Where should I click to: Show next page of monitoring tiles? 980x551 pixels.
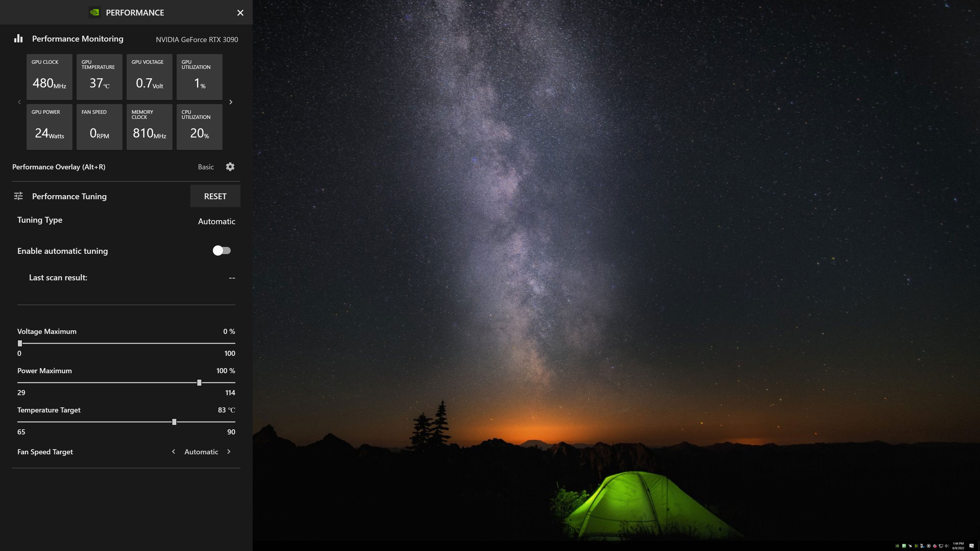230,102
